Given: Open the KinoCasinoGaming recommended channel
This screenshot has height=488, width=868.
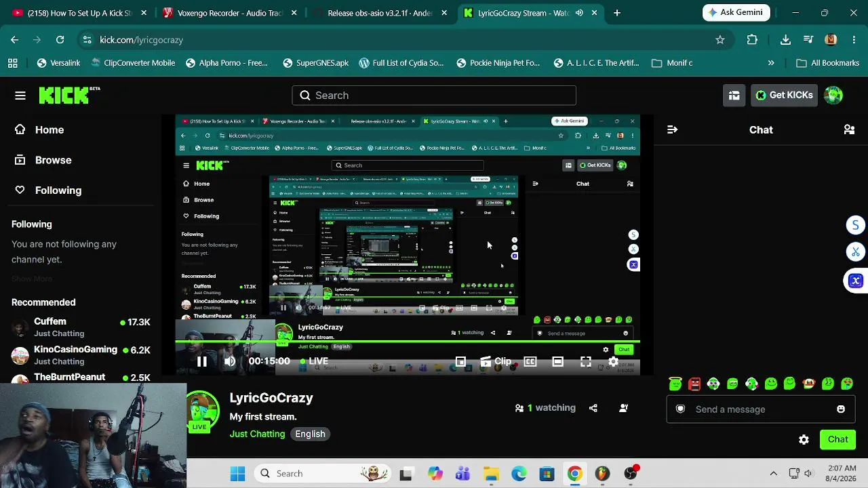Looking at the screenshot, I should [x=81, y=354].
